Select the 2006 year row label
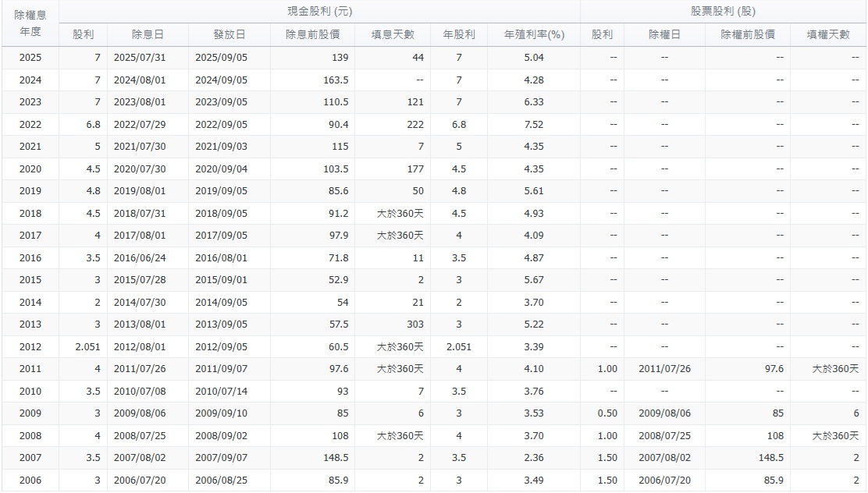This screenshot has width=868, height=493. pyautogui.click(x=30, y=480)
